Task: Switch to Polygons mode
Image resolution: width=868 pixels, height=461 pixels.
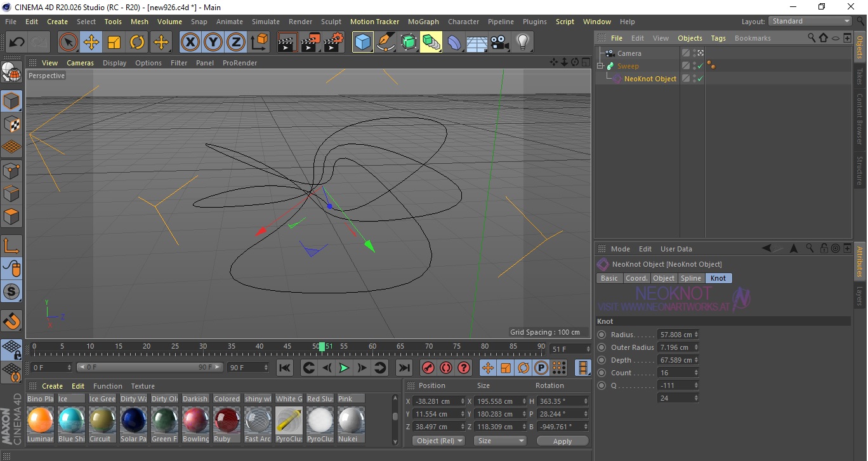Action: (x=11, y=216)
